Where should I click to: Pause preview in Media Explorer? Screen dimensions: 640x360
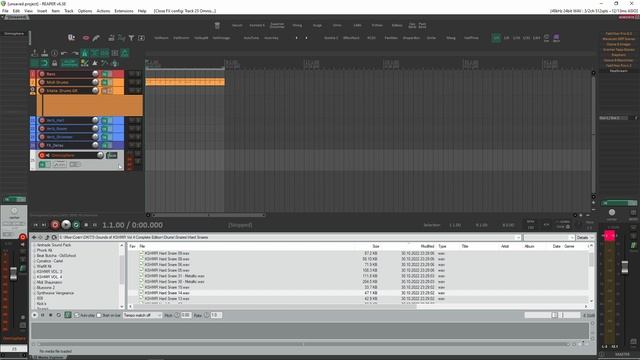[42, 315]
